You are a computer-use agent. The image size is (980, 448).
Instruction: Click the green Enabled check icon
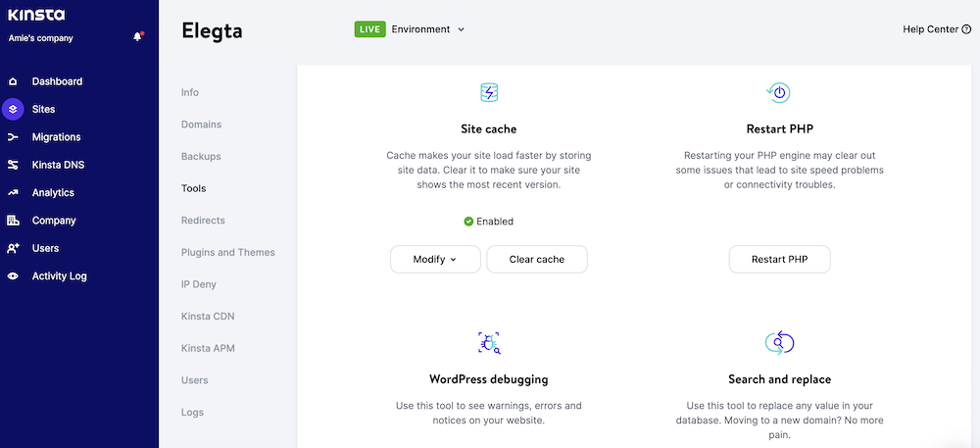coord(468,222)
